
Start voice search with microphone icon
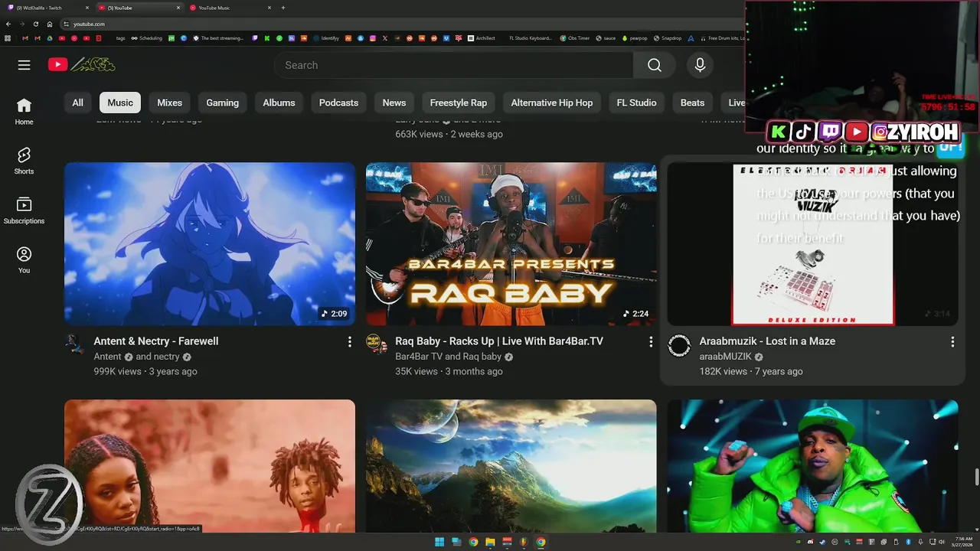tap(700, 65)
